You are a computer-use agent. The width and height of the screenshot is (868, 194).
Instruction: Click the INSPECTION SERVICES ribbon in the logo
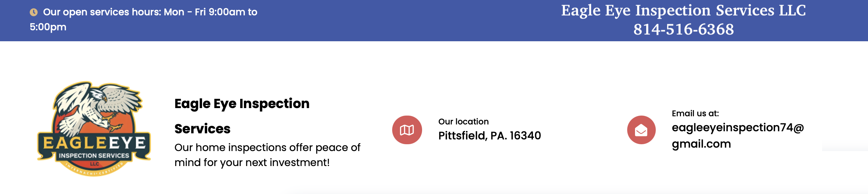94,156
